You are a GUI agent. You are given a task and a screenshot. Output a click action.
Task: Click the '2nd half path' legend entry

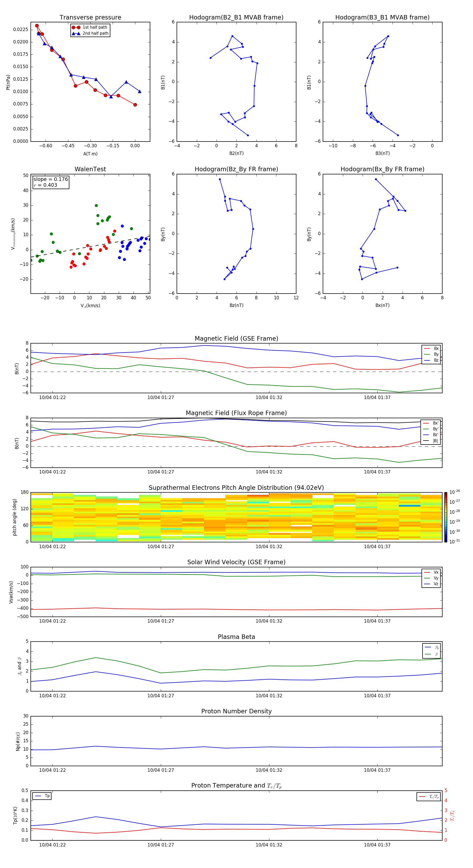click(x=90, y=33)
